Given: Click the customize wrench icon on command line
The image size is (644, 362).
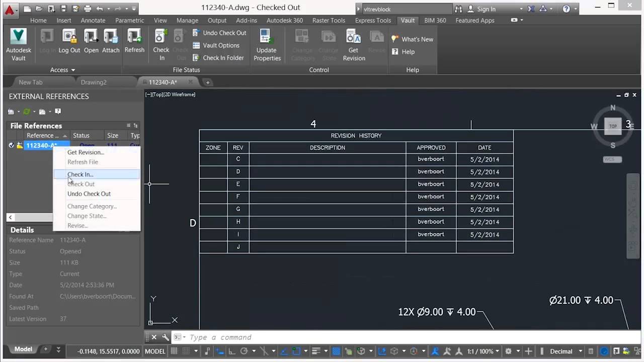Looking at the screenshot, I should tap(165, 337).
